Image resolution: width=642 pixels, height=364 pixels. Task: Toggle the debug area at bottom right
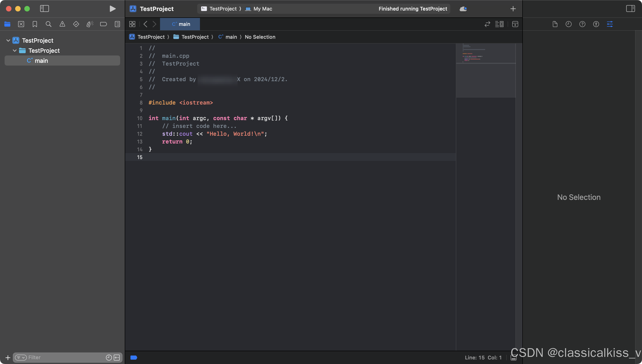coord(514,358)
